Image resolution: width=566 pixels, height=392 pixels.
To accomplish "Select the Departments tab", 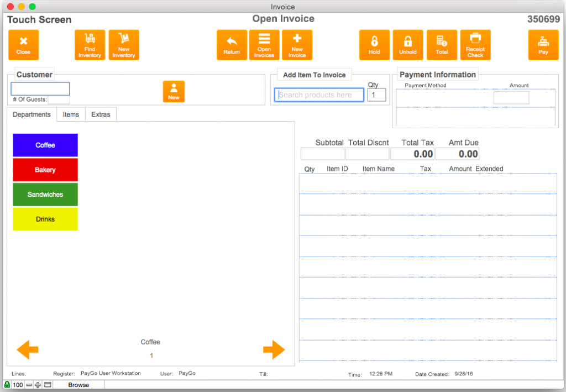I will (x=32, y=114).
